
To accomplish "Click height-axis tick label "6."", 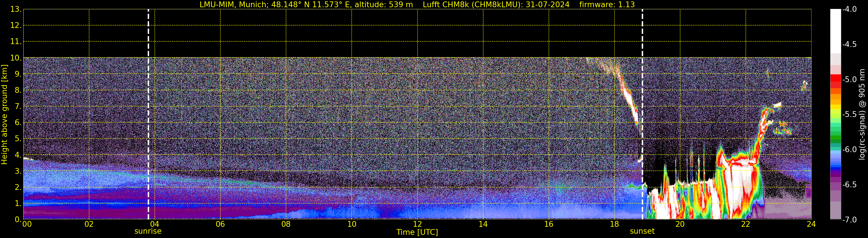I will pyautogui.click(x=18, y=123).
